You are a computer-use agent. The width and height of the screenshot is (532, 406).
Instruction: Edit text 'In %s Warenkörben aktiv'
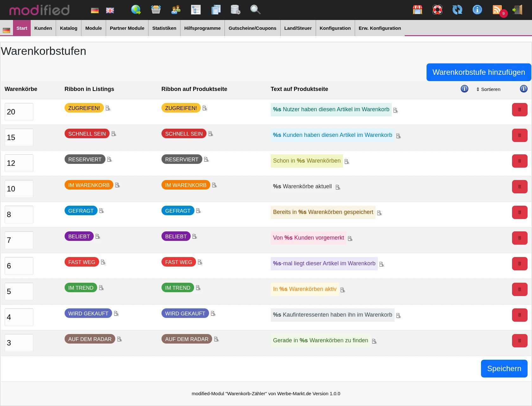(x=343, y=290)
